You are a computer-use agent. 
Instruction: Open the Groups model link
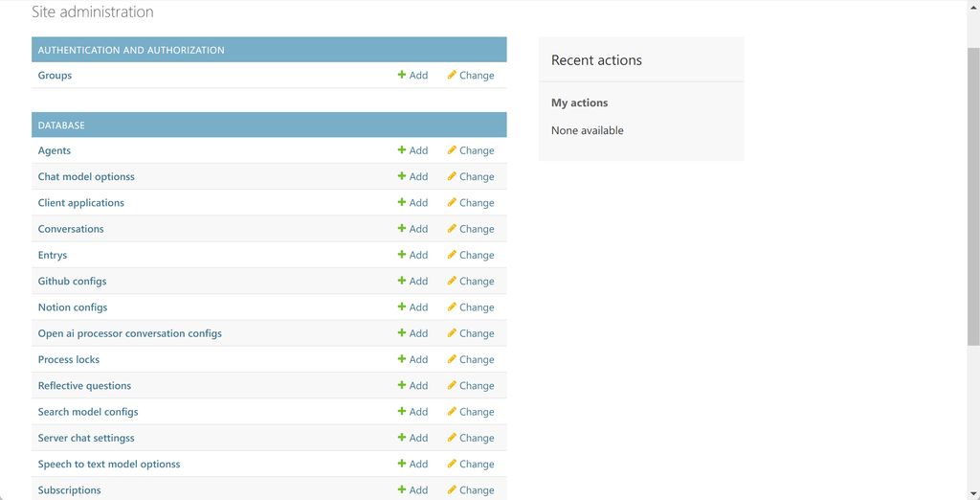point(55,76)
